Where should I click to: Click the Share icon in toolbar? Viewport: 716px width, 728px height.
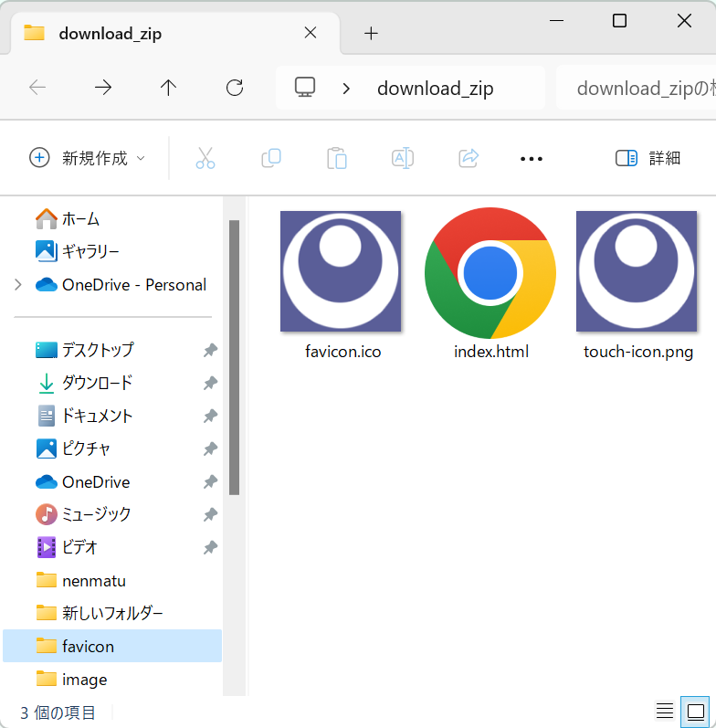point(469,158)
